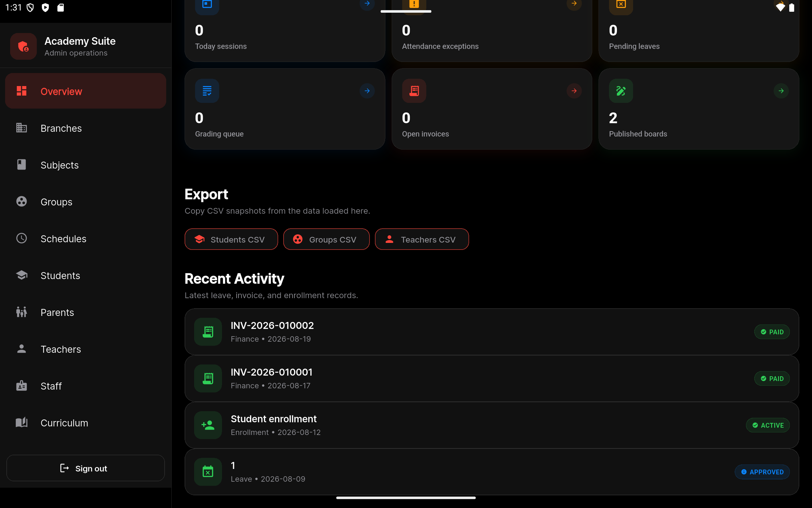
Task: Click the Sign out button
Action: 86,468
